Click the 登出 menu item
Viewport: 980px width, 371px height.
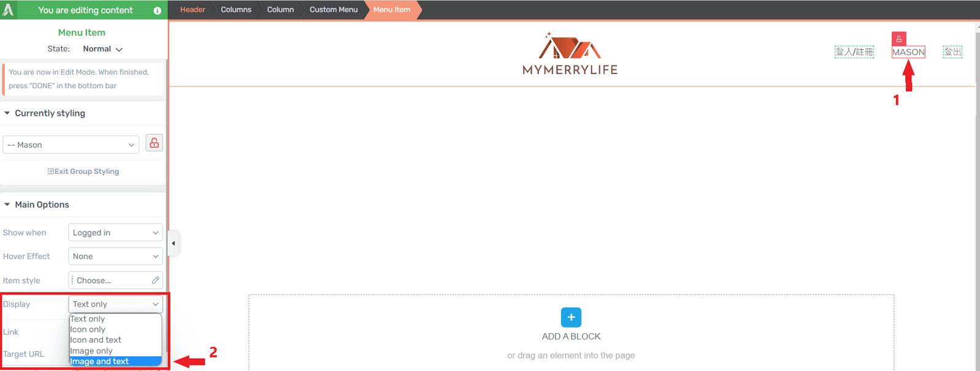(x=952, y=52)
